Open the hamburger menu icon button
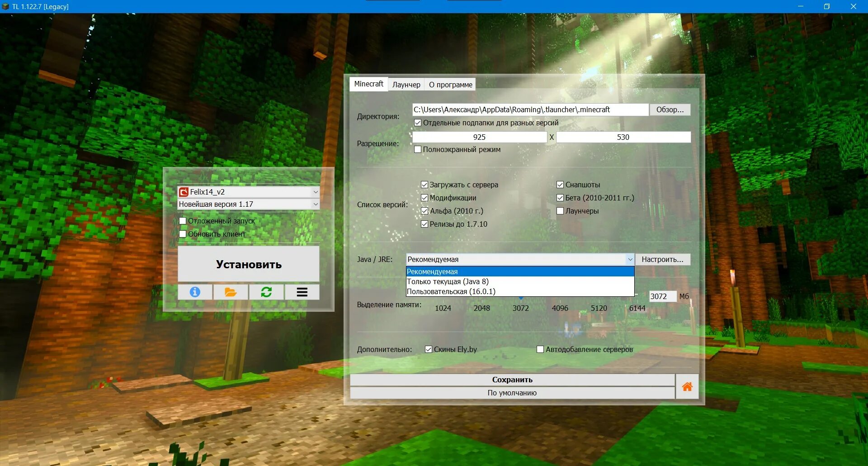The width and height of the screenshot is (868, 466). point(302,292)
